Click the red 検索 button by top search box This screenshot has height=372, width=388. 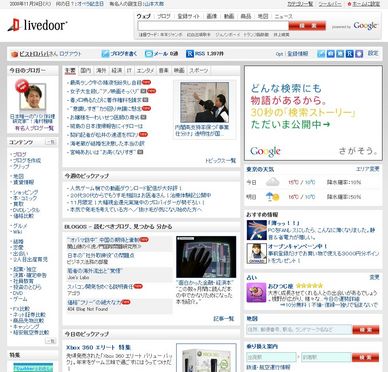click(x=307, y=26)
